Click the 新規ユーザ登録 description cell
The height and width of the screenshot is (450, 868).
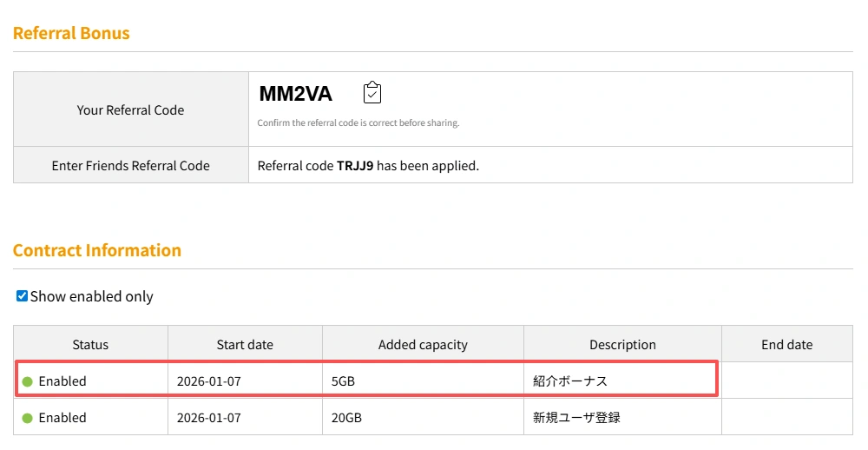[576, 418]
